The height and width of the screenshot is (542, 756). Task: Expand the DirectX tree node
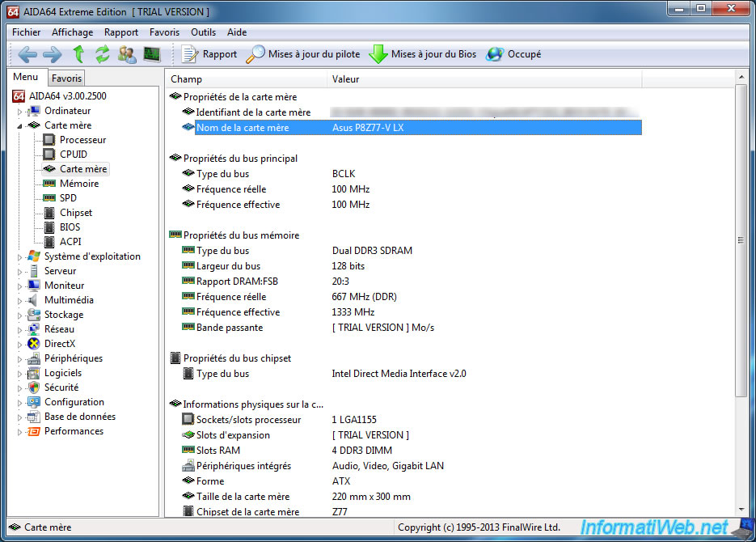19,345
